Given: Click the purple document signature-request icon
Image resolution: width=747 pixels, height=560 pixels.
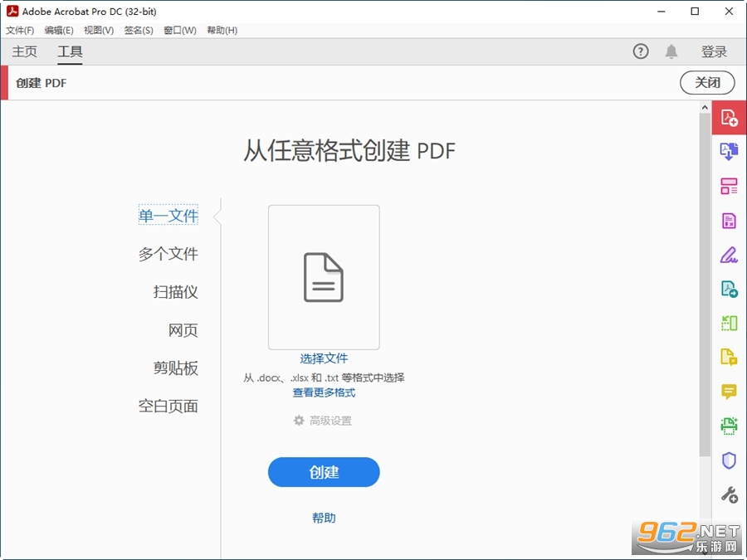Looking at the screenshot, I should [729, 221].
